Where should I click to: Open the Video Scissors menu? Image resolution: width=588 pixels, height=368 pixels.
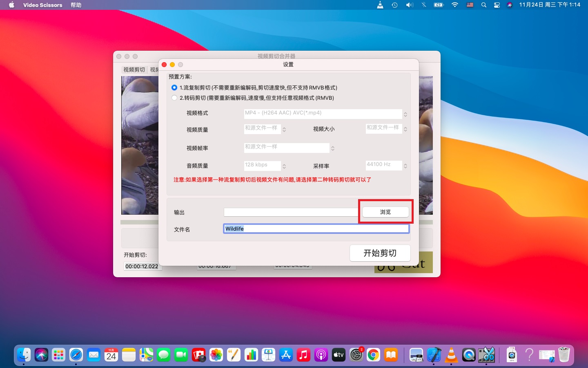pos(43,5)
